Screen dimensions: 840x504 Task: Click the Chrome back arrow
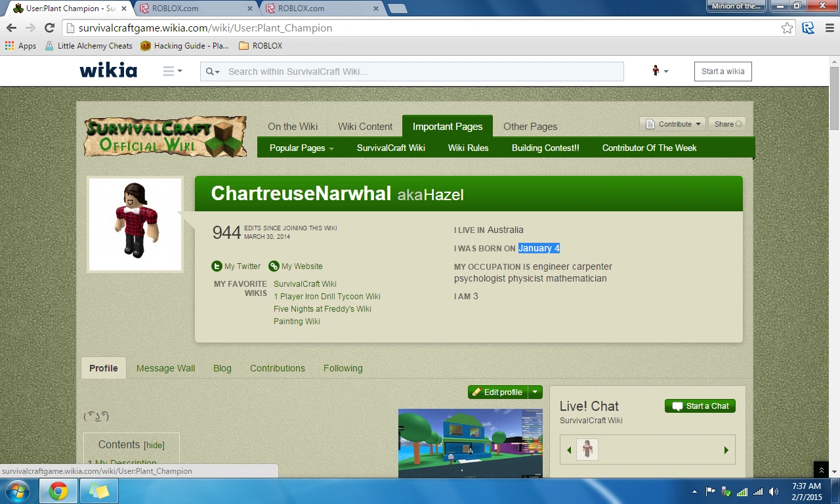tap(11, 28)
